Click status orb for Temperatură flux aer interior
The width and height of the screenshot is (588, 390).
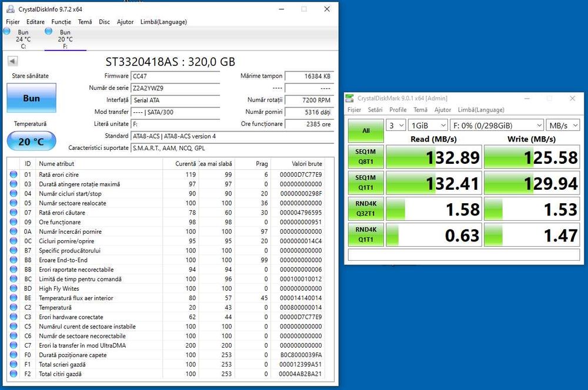(14, 298)
